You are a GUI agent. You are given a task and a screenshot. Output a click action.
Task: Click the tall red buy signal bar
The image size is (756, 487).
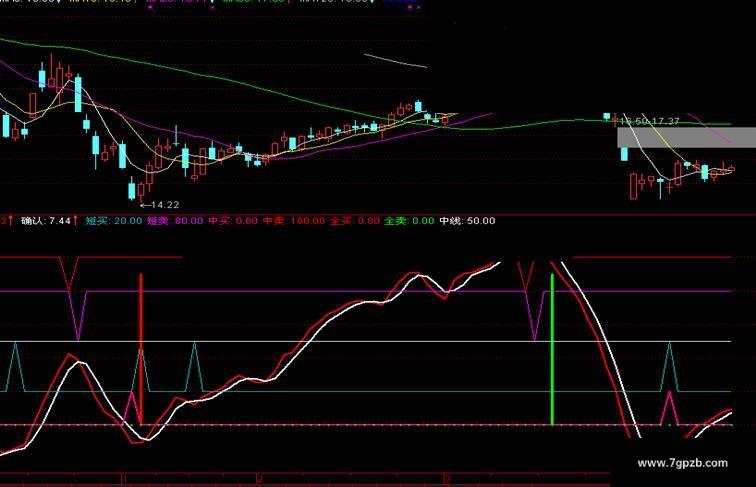[141, 349]
